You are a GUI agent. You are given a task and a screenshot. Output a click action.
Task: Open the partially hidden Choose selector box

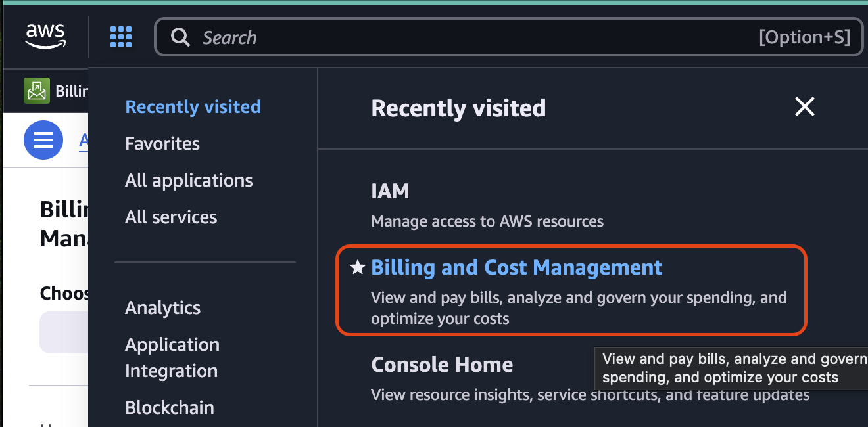(64, 332)
